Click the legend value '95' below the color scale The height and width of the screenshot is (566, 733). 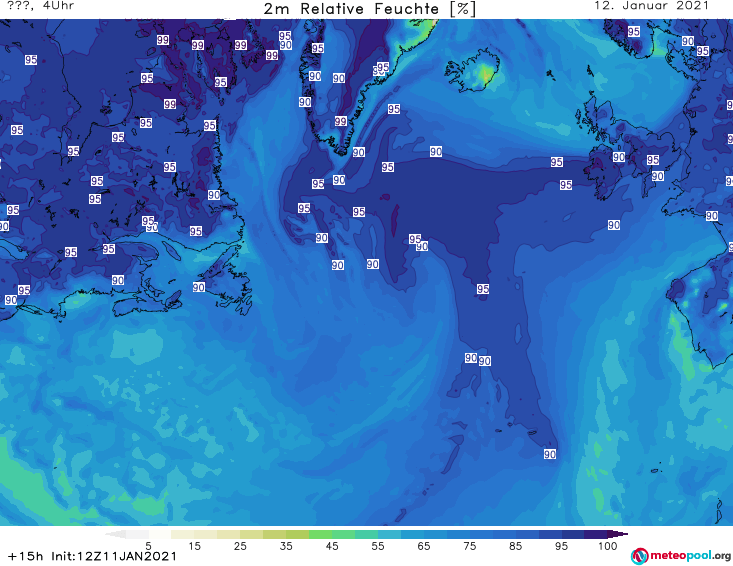coord(561,546)
